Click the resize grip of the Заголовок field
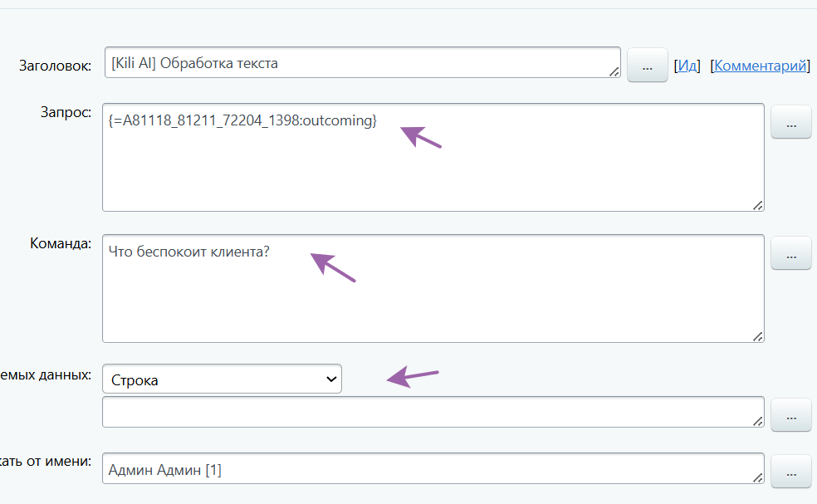Viewport: 817px width, 504px height. (x=614, y=72)
